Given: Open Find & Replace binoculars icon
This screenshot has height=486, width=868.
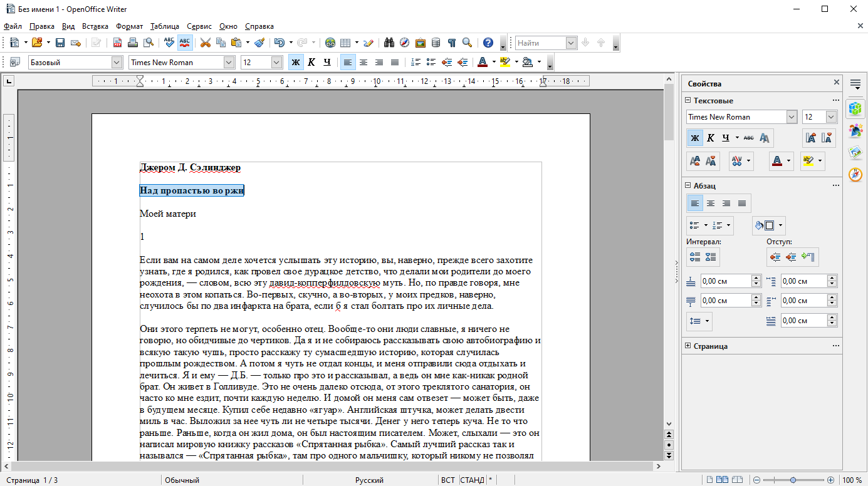Looking at the screenshot, I should click(389, 43).
